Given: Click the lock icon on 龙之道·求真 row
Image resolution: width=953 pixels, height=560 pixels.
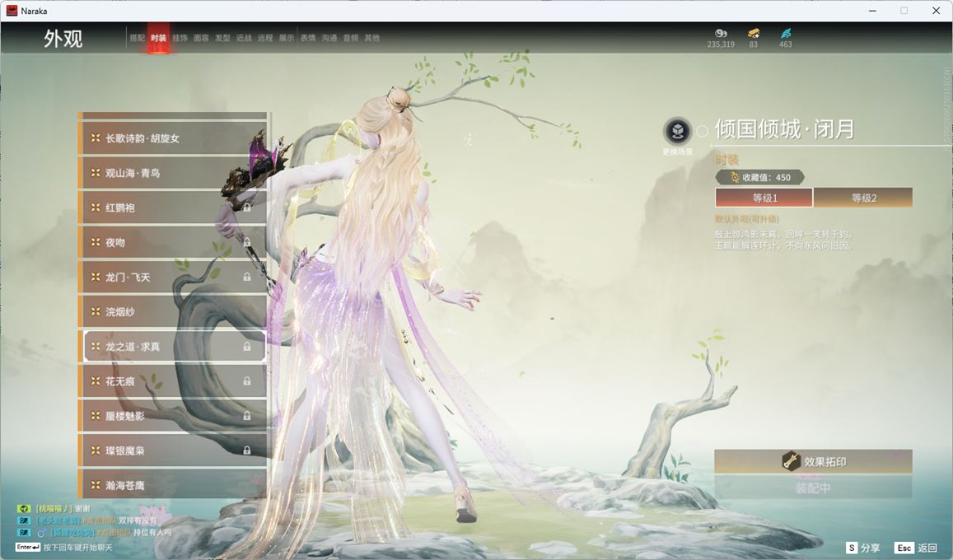Looking at the screenshot, I should (247, 346).
